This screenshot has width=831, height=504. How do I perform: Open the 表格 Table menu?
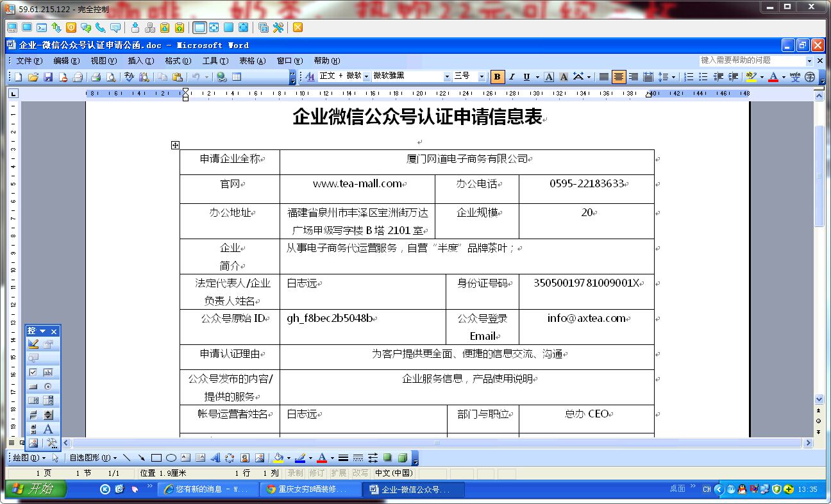point(252,61)
